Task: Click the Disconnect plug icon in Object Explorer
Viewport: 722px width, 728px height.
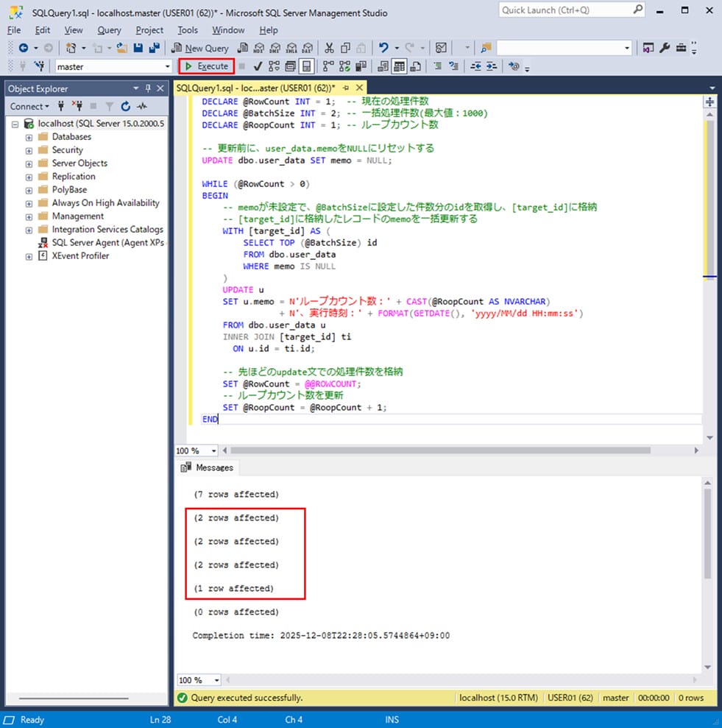Action: coord(77,106)
